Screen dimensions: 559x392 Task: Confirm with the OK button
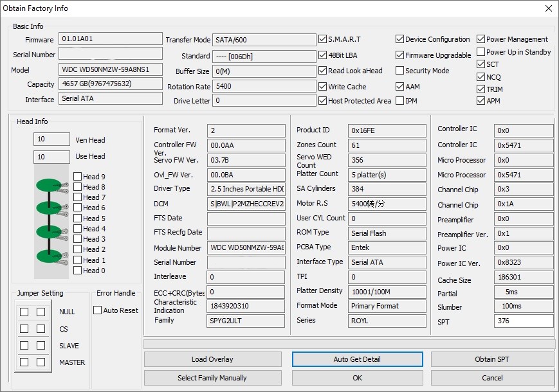[357, 378]
